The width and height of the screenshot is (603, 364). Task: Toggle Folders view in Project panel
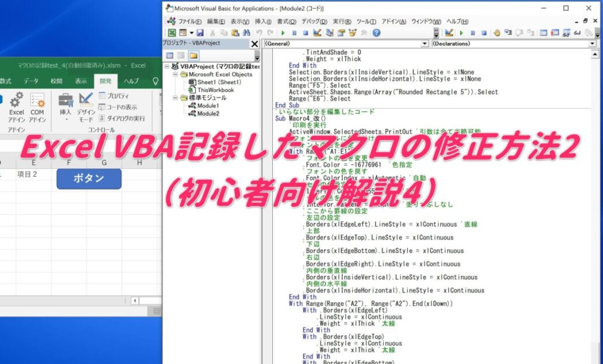pyautogui.click(x=193, y=55)
